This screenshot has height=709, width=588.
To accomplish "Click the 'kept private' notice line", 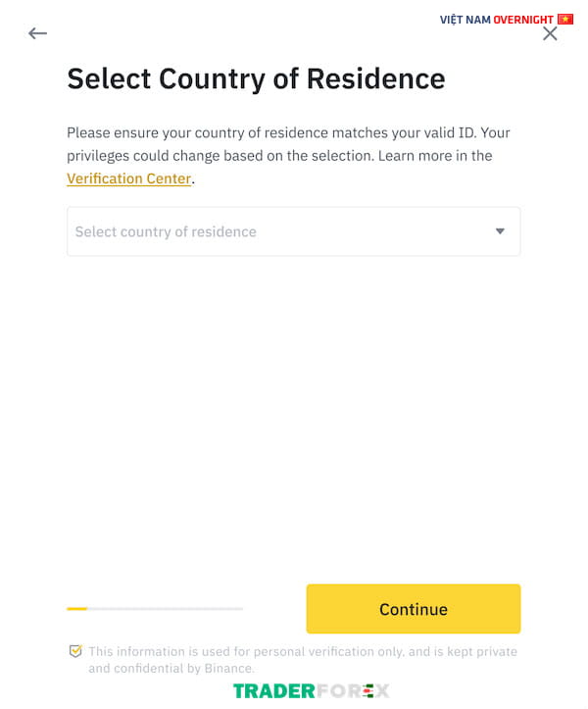I will coord(303,651).
